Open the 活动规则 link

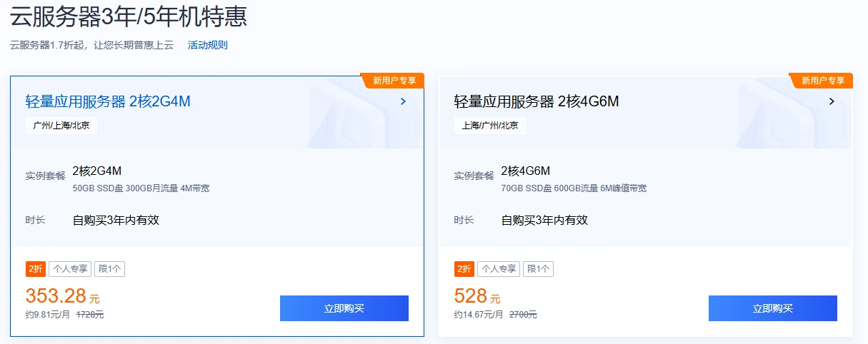[207, 45]
